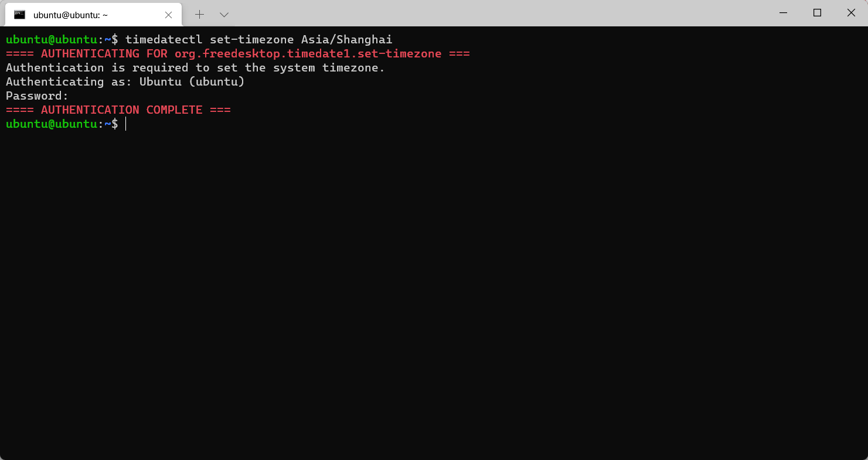This screenshot has height=460, width=868.
Task: Click the Authentication is required line
Action: pos(195,67)
